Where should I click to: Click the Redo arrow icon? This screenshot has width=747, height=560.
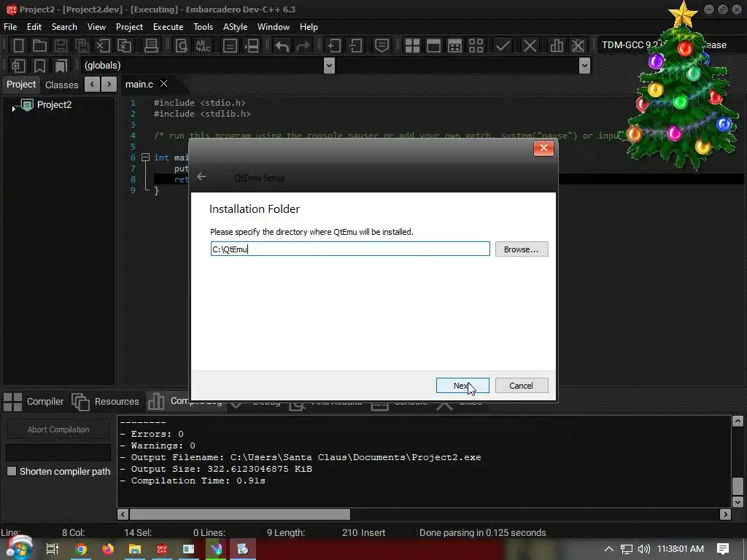(x=303, y=46)
